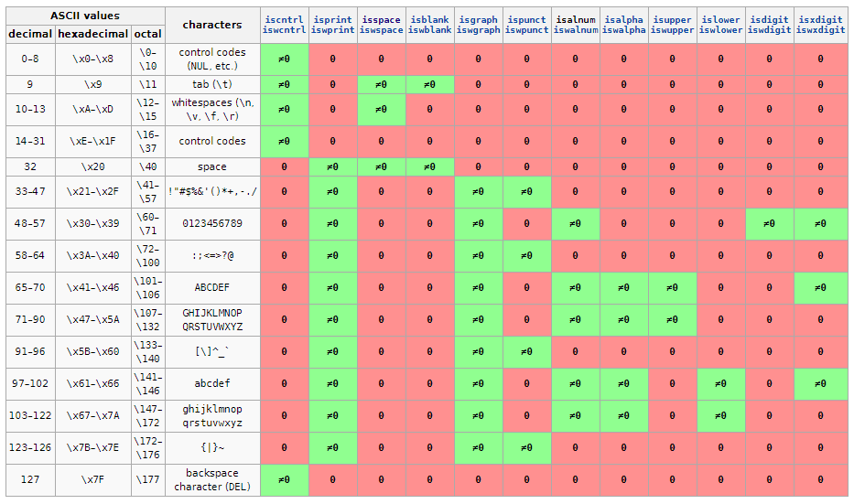Open the isprint function link

(x=333, y=19)
